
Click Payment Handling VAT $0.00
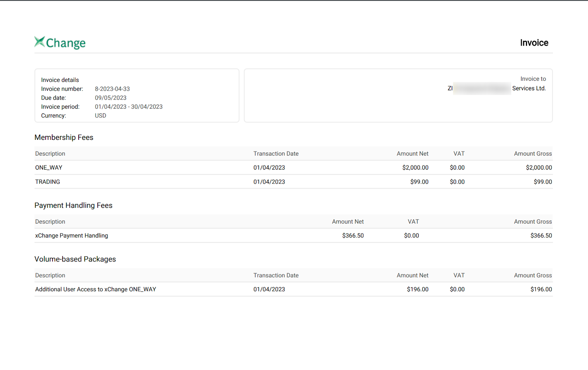point(412,236)
